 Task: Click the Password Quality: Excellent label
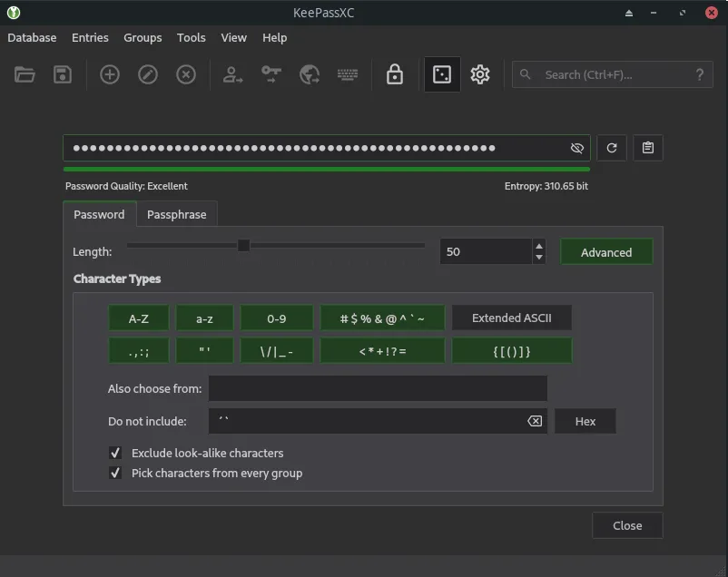pos(126,186)
